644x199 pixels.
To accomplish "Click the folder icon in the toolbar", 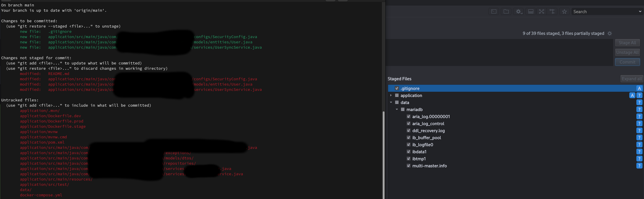I will pos(506,11).
